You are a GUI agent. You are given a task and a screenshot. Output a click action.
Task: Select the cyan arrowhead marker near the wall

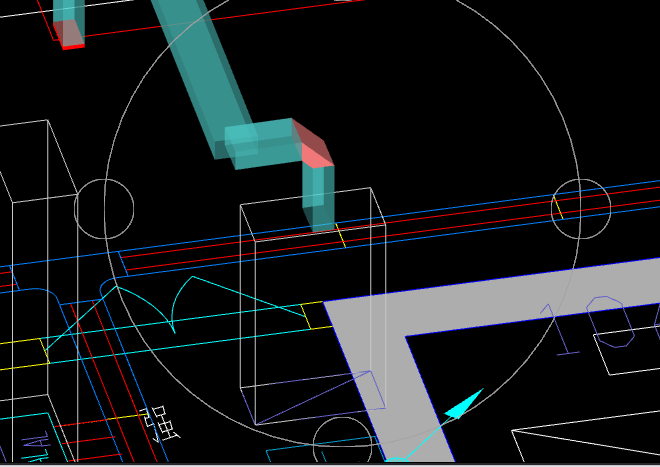pyautogui.click(x=464, y=404)
